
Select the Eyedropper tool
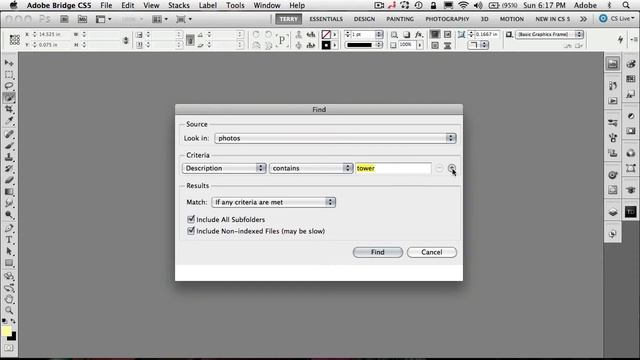point(9,121)
